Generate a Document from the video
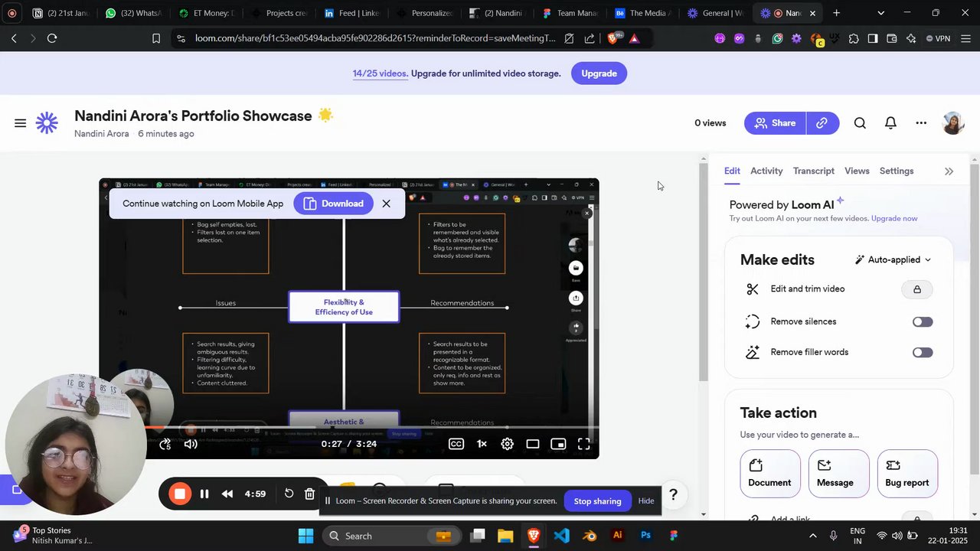Screen dimensions: 980x551 pos(769,474)
